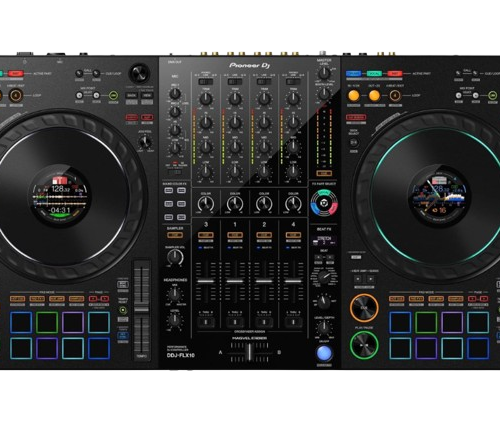Tap the red INST active part button on right deck
This screenshot has width=500, height=421.
(x=395, y=73)
